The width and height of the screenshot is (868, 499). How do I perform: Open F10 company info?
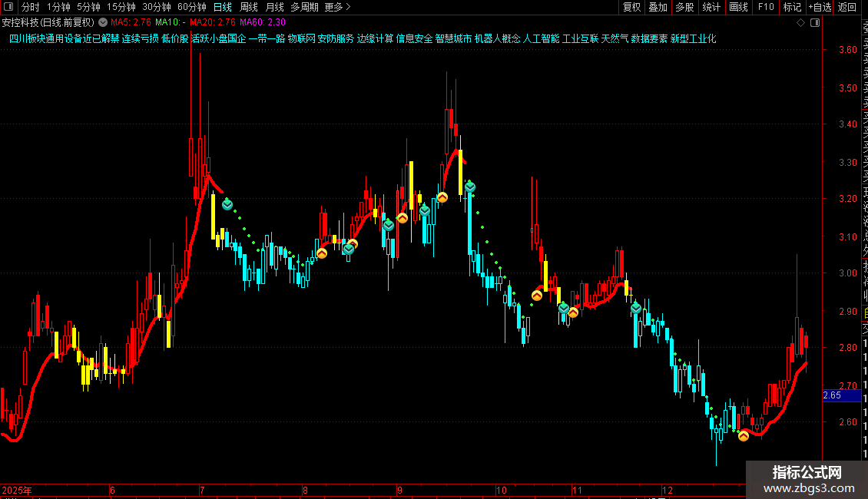(x=766, y=7)
